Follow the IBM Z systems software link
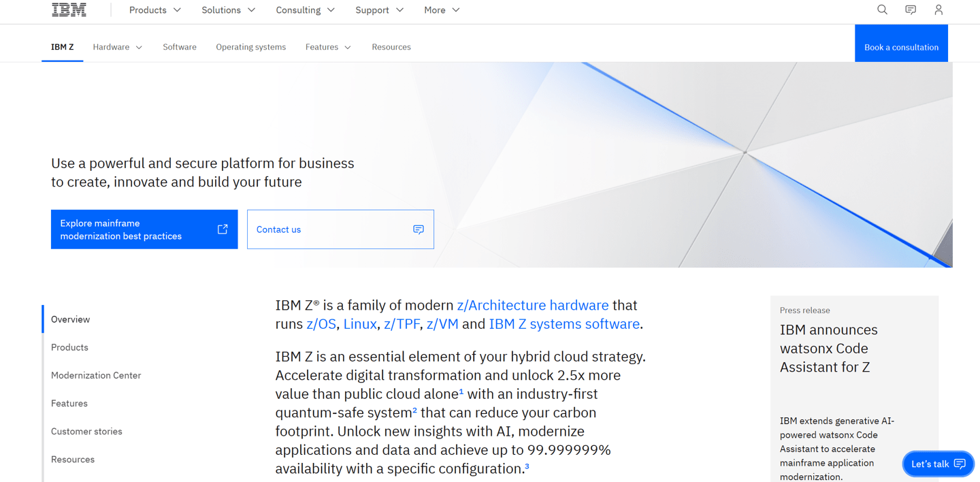The image size is (980, 482). 564,324
